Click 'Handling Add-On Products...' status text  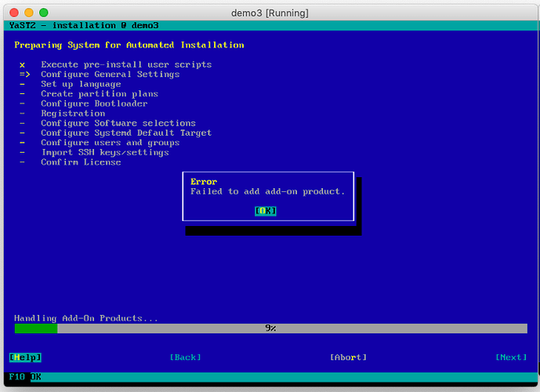(x=86, y=318)
